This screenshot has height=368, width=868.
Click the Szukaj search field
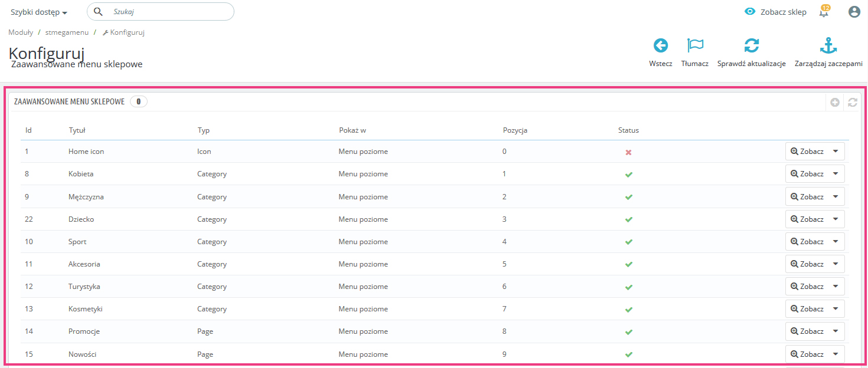click(168, 12)
